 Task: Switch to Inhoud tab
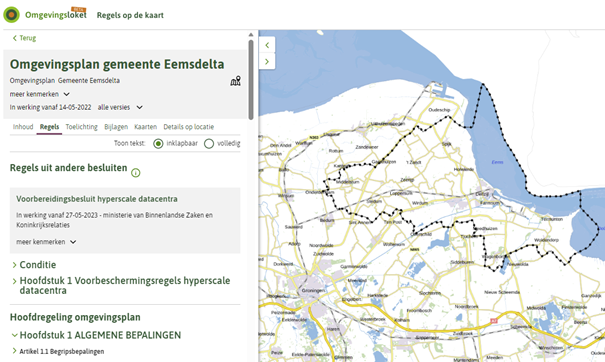point(23,127)
